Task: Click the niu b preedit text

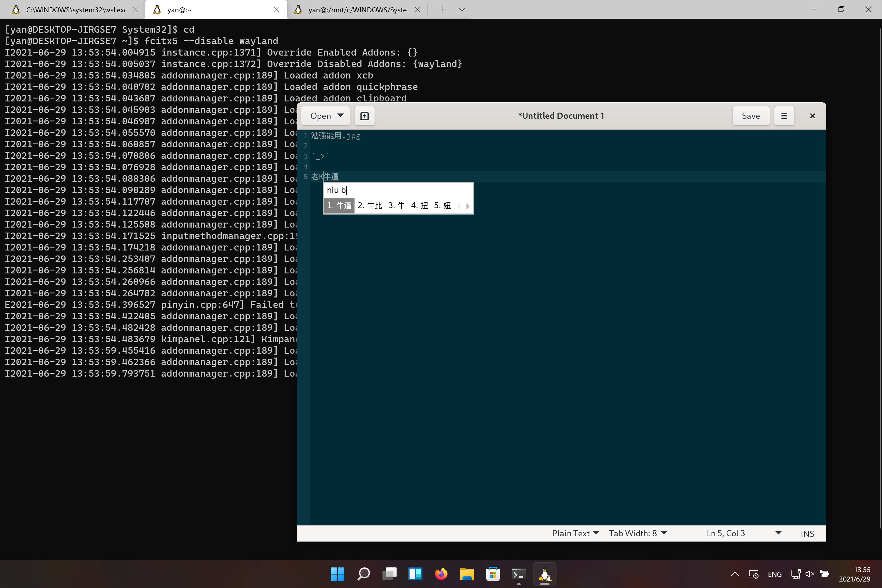Action: point(336,190)
